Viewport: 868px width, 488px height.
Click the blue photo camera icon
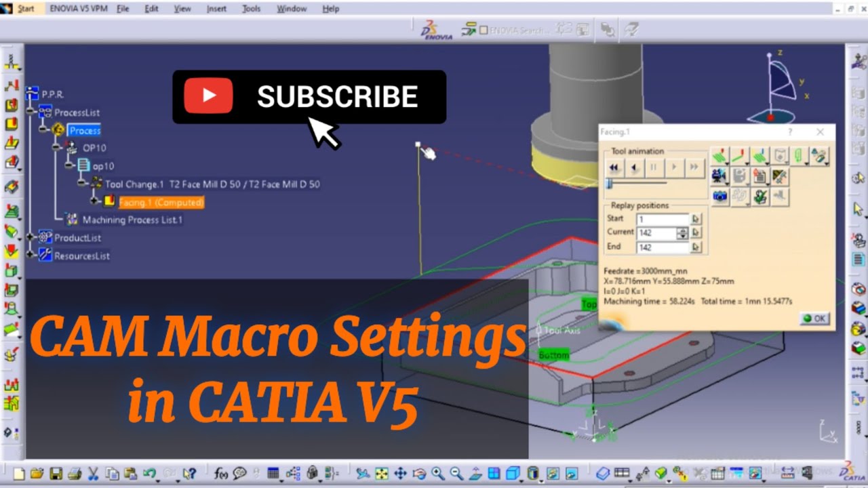pyautogui.click(x=719, y=197)
